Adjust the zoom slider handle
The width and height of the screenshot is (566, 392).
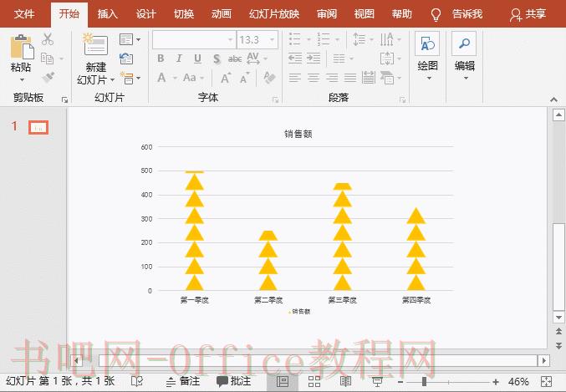tap(424, 381)
